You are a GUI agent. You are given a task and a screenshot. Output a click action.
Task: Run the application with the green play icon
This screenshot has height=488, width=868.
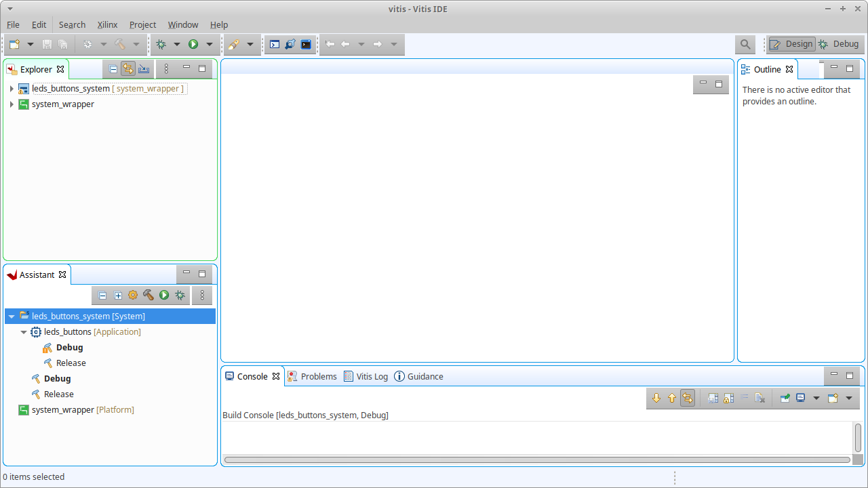[193, 44]
